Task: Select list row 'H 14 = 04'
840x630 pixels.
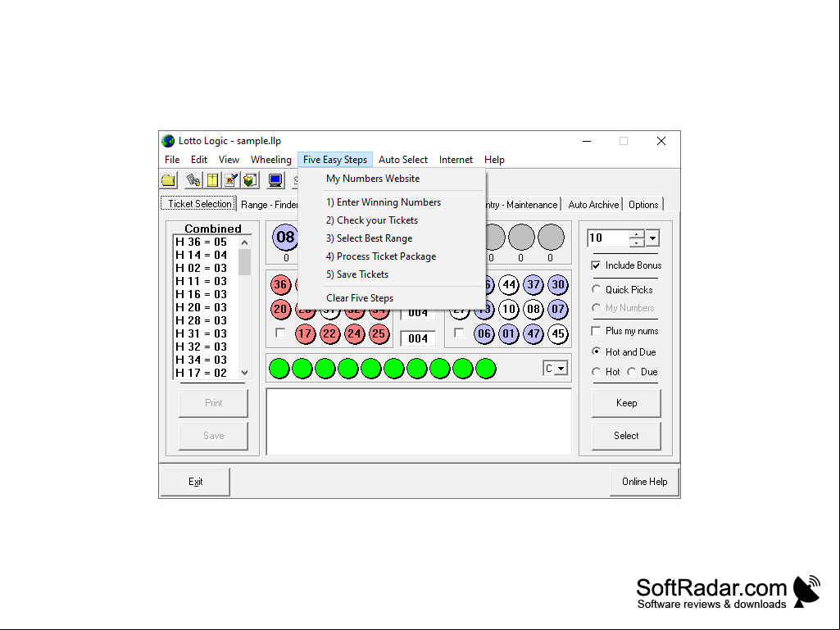Action: coord(206,255)
